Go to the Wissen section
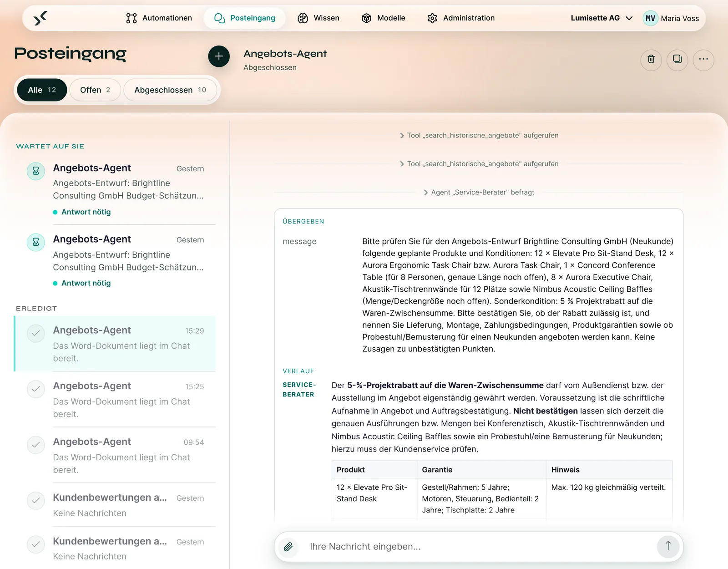This screenshot has height=569, width=728. 318,18
